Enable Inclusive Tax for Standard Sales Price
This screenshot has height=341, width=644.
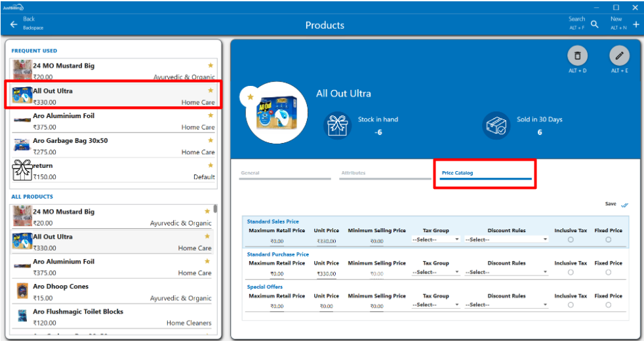(x=571, y=240)
